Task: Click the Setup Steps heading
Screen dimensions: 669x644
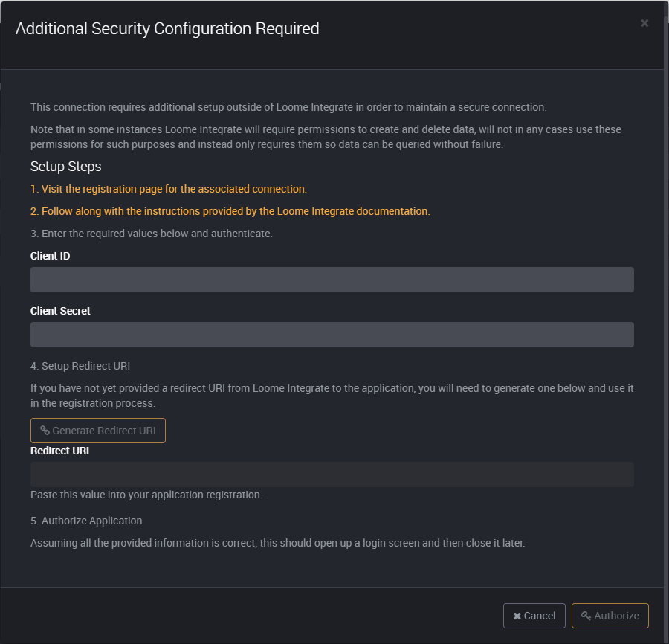Action: (65, 167)
